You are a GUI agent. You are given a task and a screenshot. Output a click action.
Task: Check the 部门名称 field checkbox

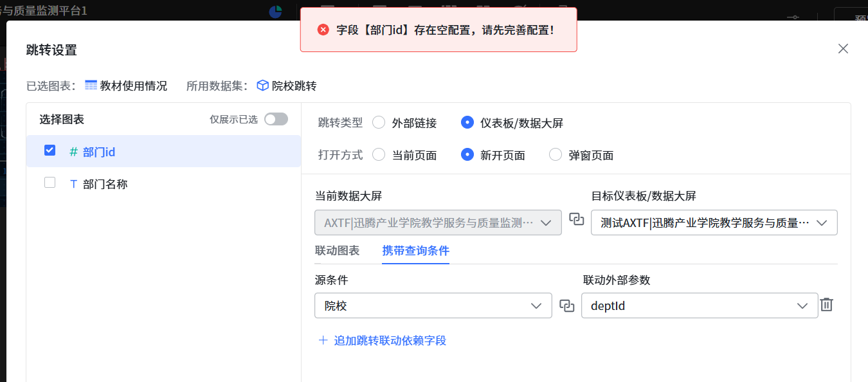[x=50, y=183]
